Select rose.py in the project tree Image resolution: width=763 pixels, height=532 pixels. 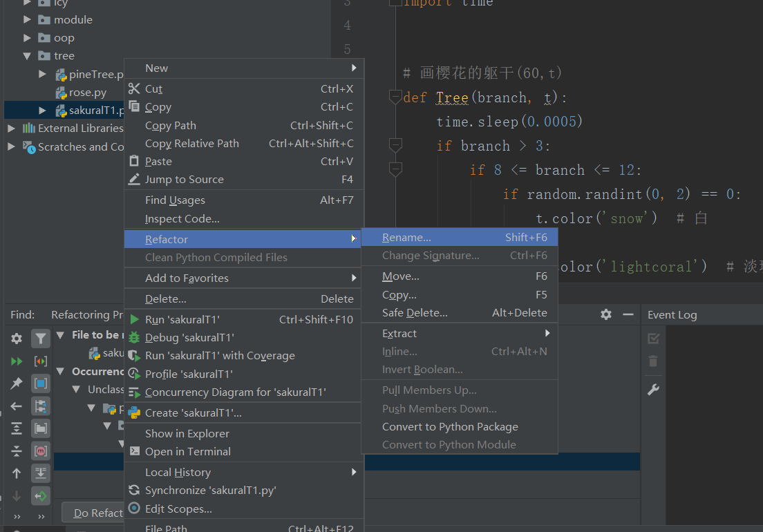coord(88,93)
